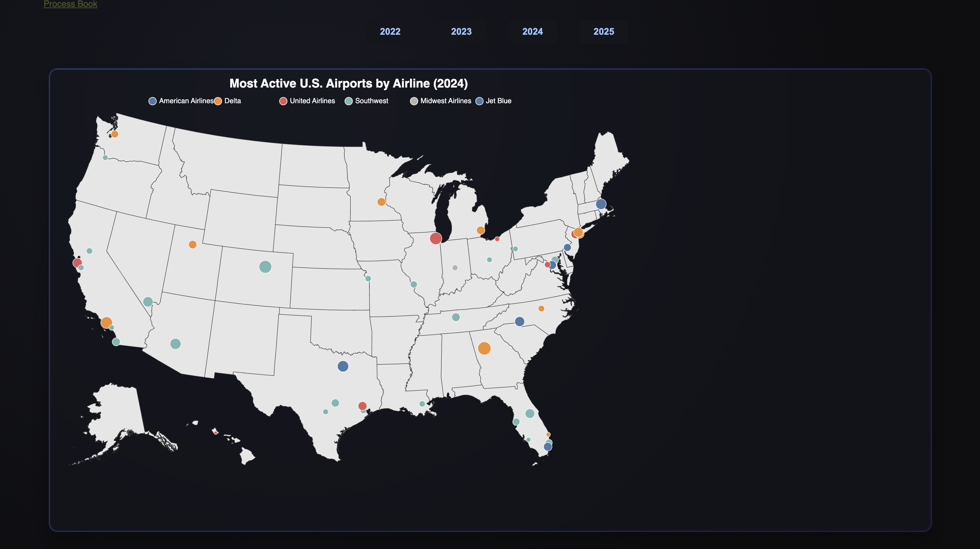980x549 pixels.
Task: Click the large teal Southwest bubble in Colorado
Action: [x=265, y=267]
